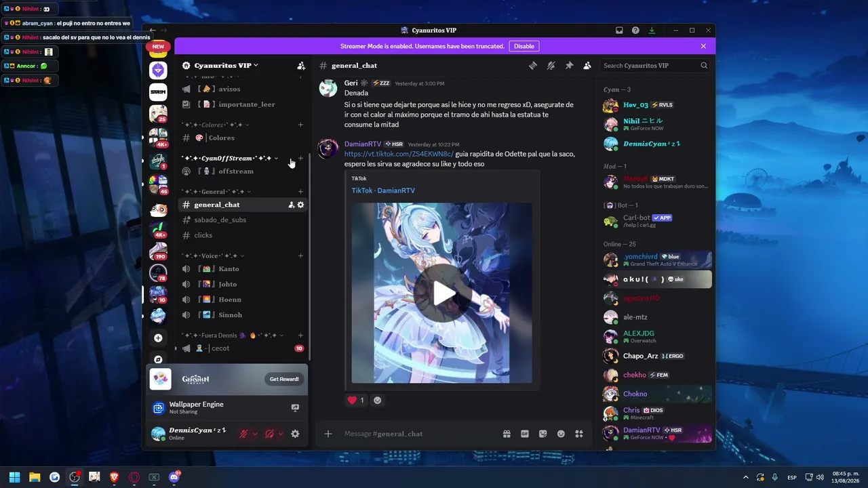The image size is (868, 488).
Task: Join the Hoenn voice channel
Action: point(243,300)
